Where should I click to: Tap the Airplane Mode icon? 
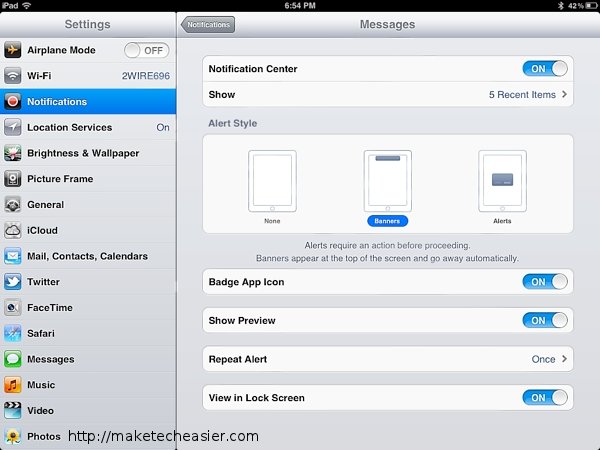pyautogui.click(x=13, y=50)
